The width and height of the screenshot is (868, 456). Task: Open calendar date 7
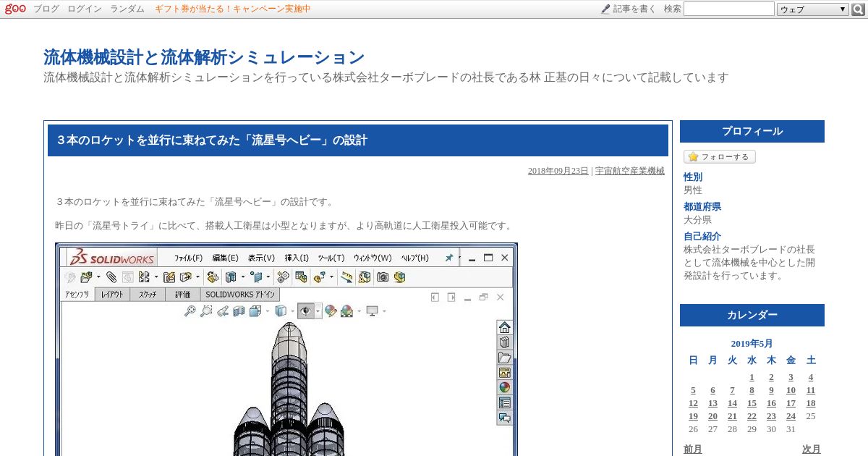732,390
